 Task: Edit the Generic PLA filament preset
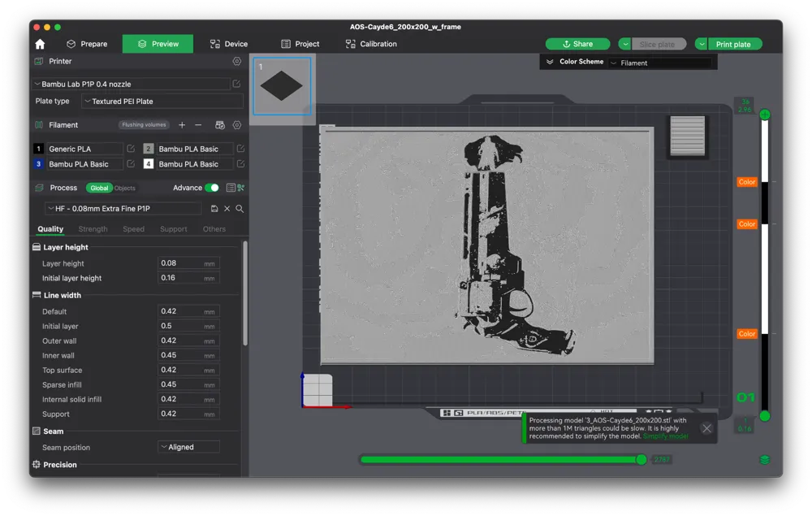coord(131,150)
